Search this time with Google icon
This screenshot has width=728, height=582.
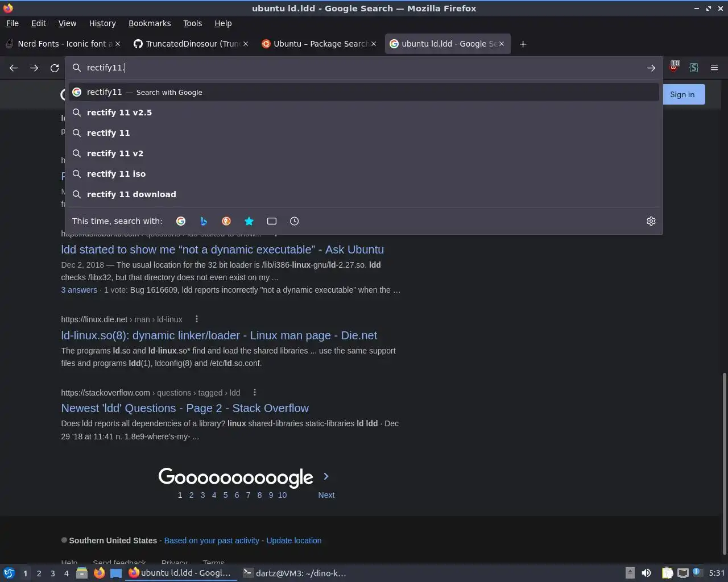click(181, 221)
